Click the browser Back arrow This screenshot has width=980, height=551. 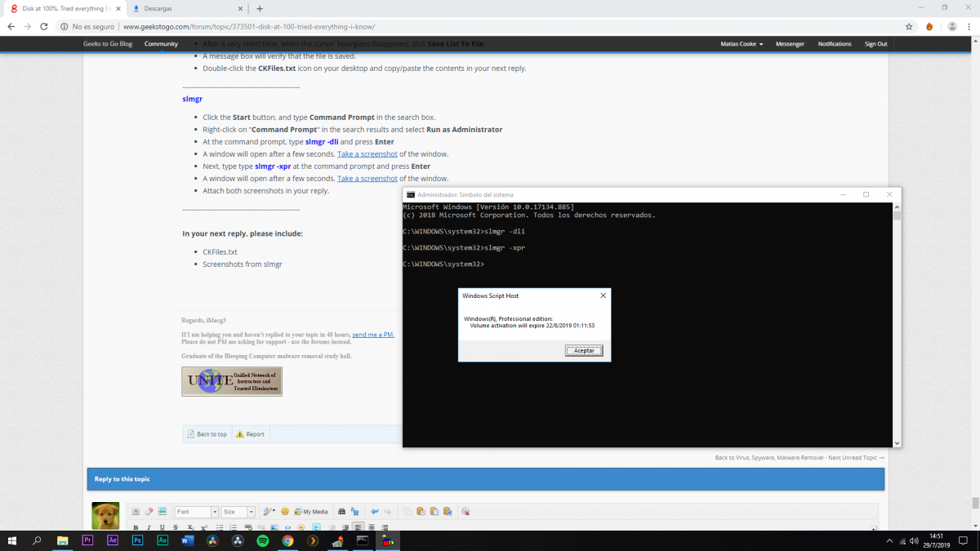coord(11,26)
